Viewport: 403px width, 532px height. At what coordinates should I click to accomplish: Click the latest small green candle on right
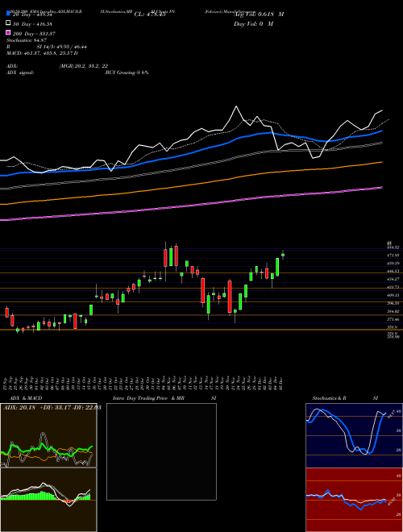pyautogui.click(x=283, y=255)
